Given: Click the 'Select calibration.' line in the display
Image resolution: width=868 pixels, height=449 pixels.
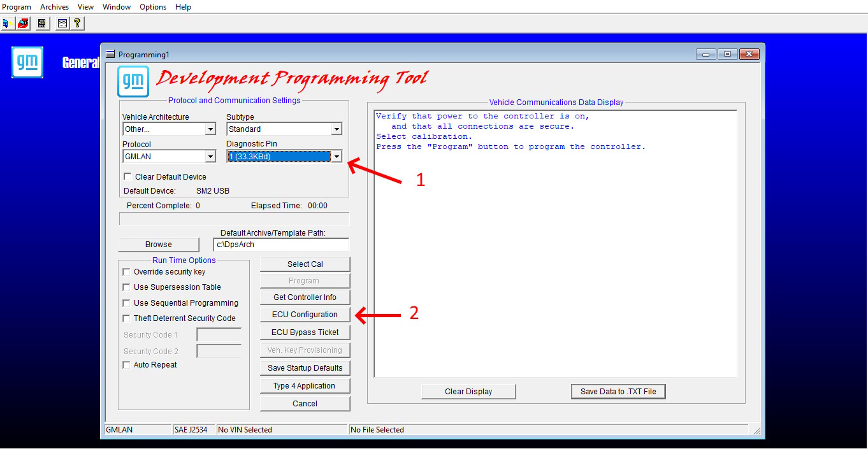Looking at the screenshot, I should (424, 136).
